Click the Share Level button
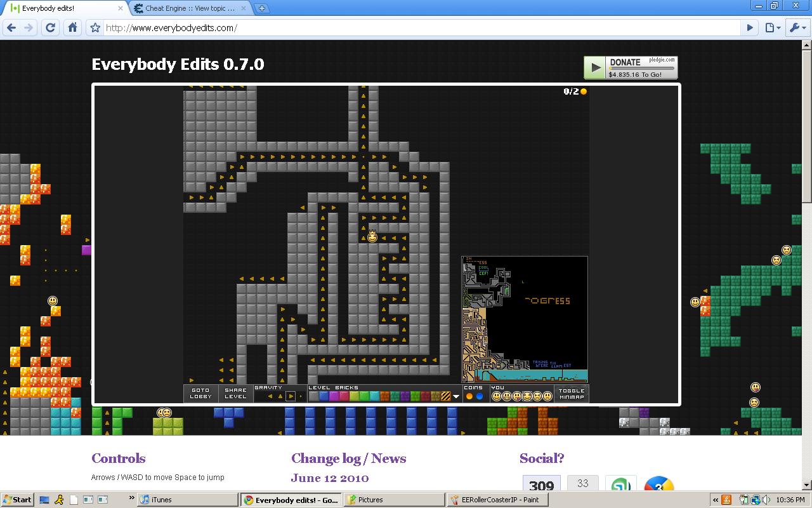The height and width of the screenshot is (508, 812). (235, 394)
